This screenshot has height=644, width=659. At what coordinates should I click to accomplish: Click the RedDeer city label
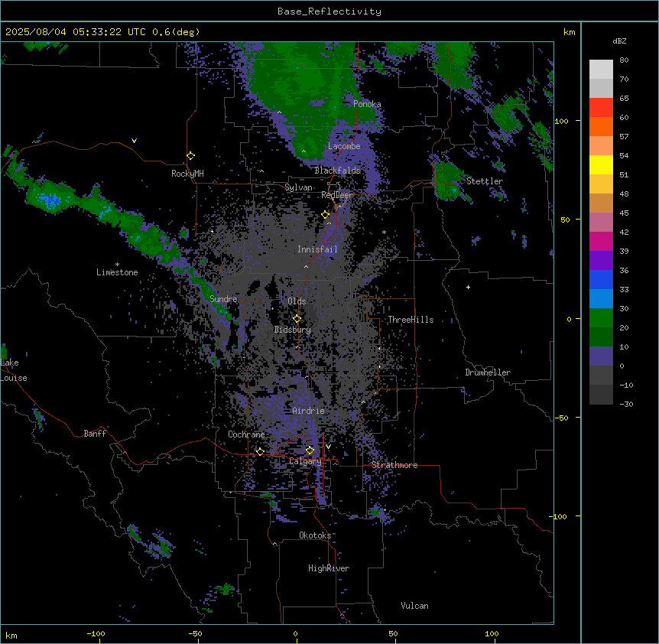pyautogui.click(x=337, y=195)
